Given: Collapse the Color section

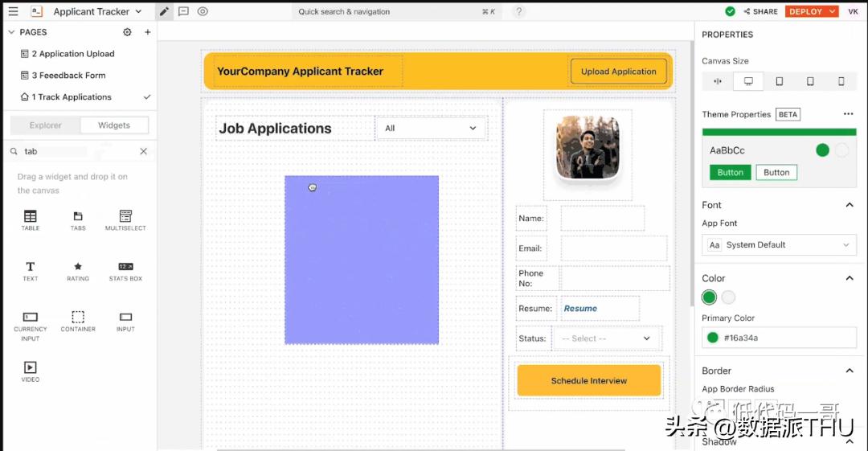Looking at the screenshot, I should pyautogui.click(x=850, y=278).
